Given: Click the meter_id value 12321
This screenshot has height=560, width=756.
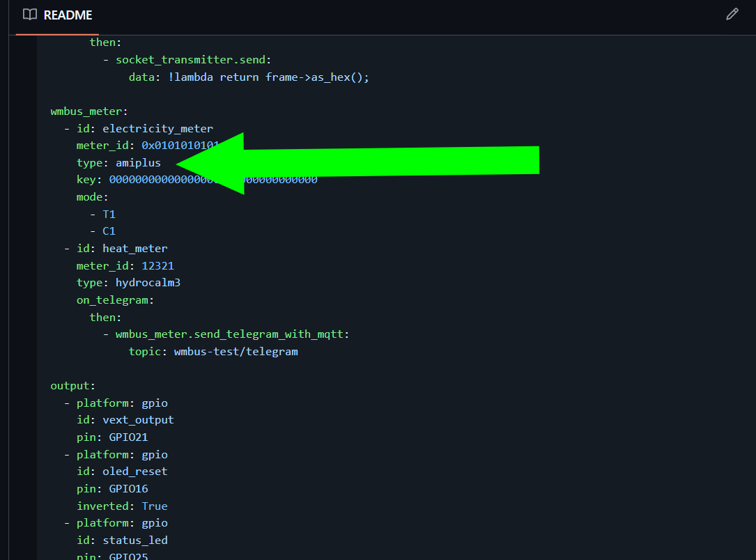Looking at the screenshot, I should tap(157, 266).
